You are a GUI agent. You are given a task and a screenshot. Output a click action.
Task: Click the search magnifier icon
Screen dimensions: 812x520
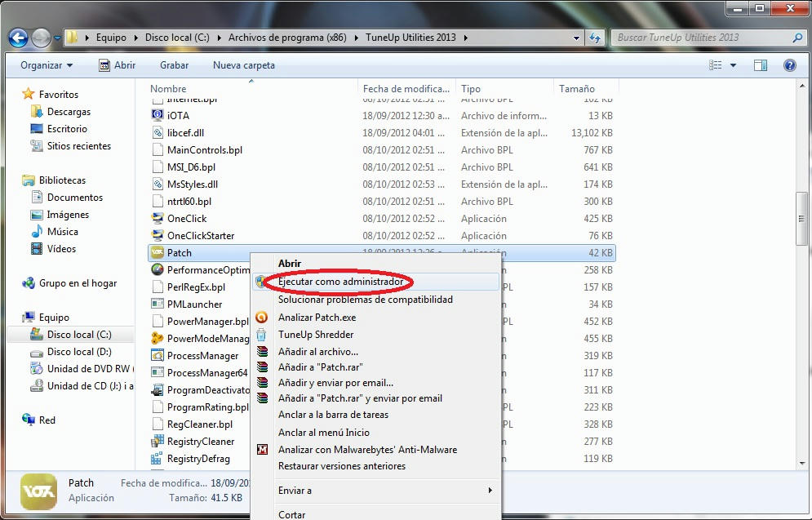click(797, 38)
